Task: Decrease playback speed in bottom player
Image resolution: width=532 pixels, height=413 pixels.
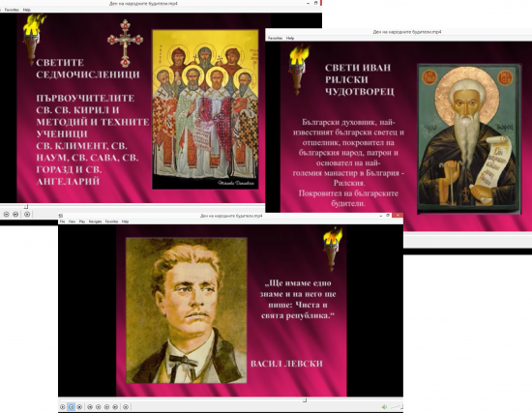Action: 99,407
